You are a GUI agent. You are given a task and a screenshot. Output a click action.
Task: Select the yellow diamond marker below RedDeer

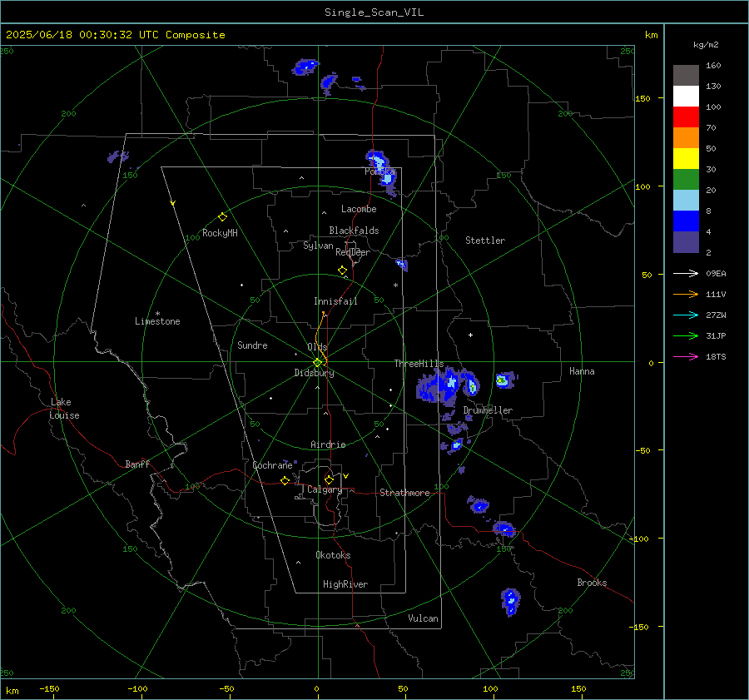tap(342, 271)
